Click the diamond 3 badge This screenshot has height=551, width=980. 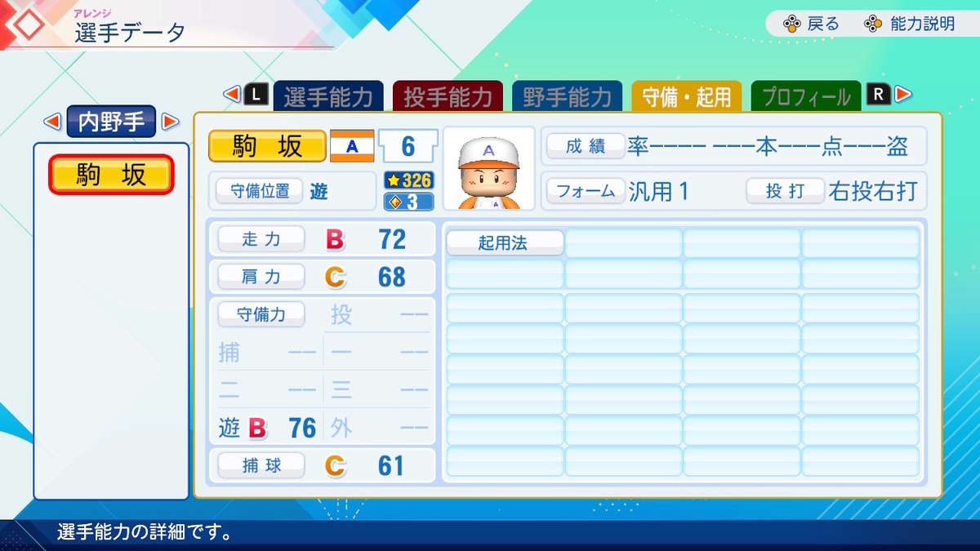point(408,201)
